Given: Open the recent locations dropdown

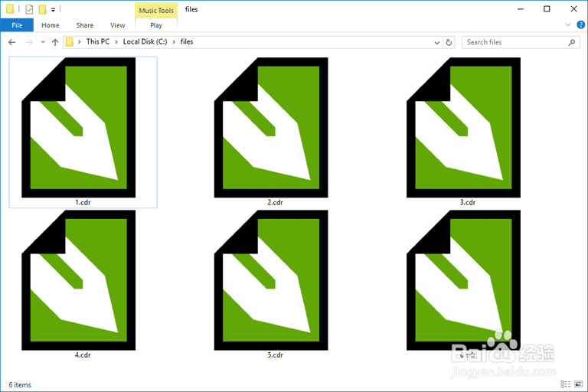Looking at the screenshot, I should [43, 42].
